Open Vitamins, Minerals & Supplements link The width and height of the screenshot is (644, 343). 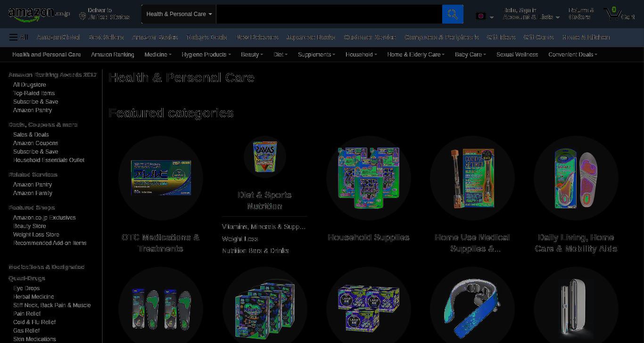tap(264, 227)
